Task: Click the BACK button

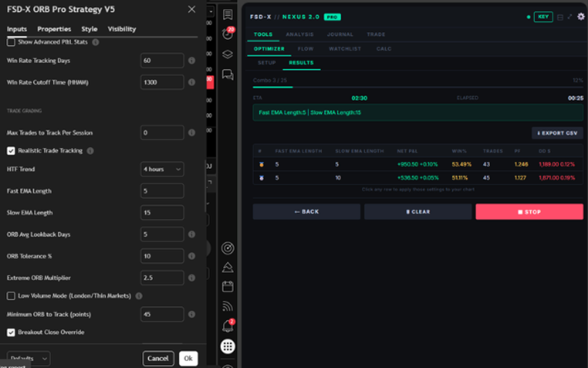Action: pyautogui.click(x=307, y=212)
